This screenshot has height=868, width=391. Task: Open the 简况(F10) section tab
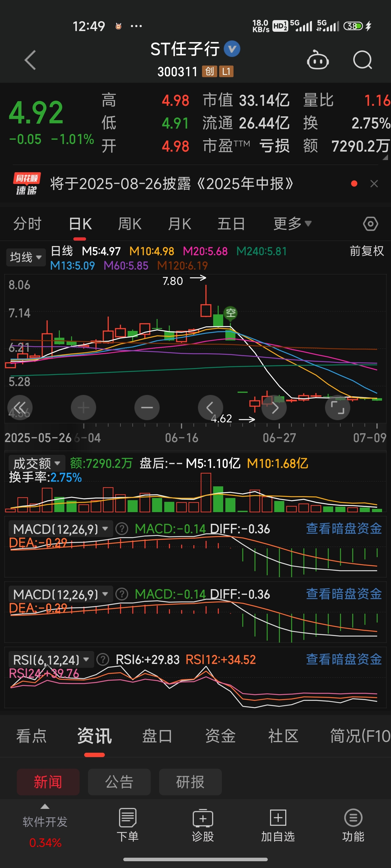click(360, 736)
